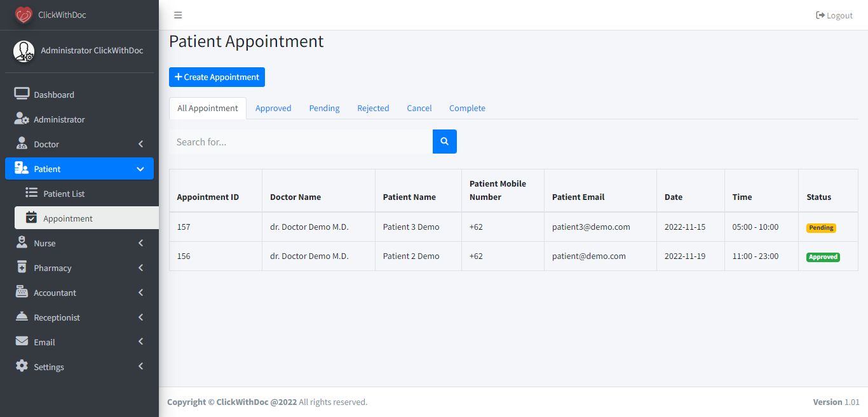Image resolution: width=868 pixels, height=417 pixels.
Task: Open Patient List in sidebar
Action: tap(64, 194)
